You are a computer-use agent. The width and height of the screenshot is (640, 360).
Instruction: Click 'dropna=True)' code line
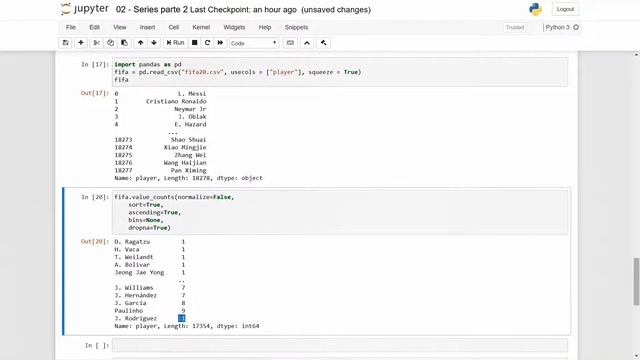click(149, 228)
